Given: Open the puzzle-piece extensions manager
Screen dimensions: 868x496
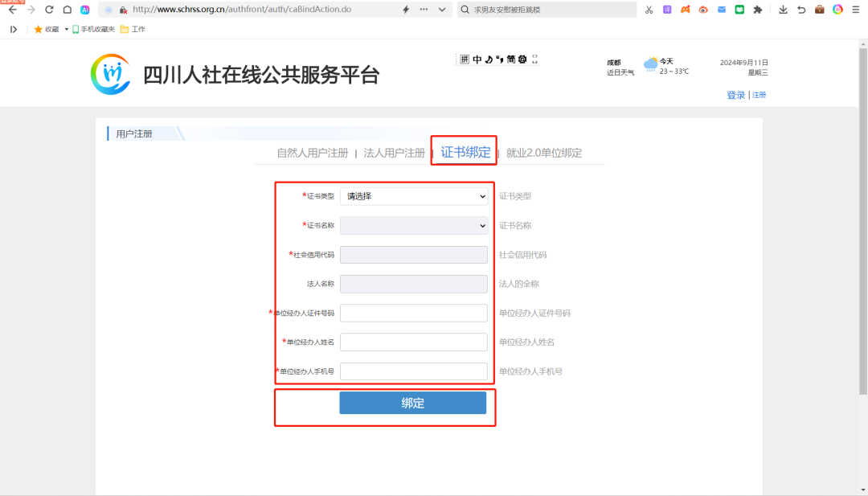Looking at the screenshot, I should (757, 10).
